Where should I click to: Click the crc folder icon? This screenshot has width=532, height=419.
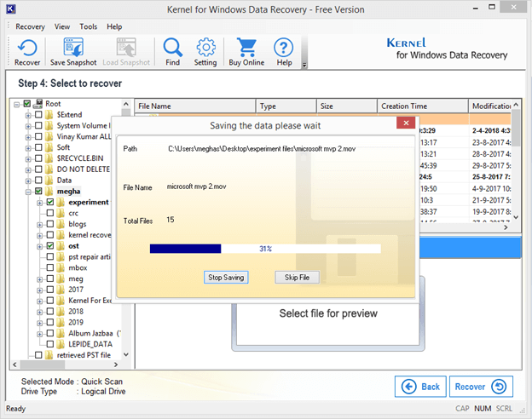(61, 213)
